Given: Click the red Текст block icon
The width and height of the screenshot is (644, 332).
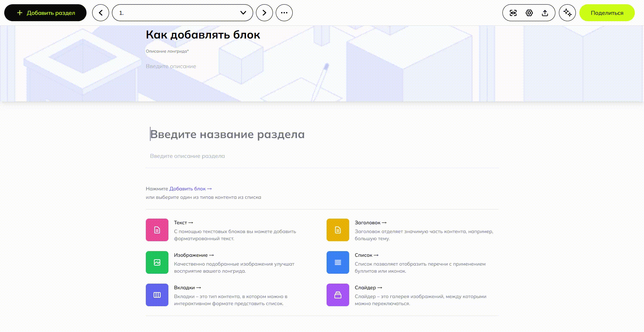Looking at the screenshot, I should point(157,230).
